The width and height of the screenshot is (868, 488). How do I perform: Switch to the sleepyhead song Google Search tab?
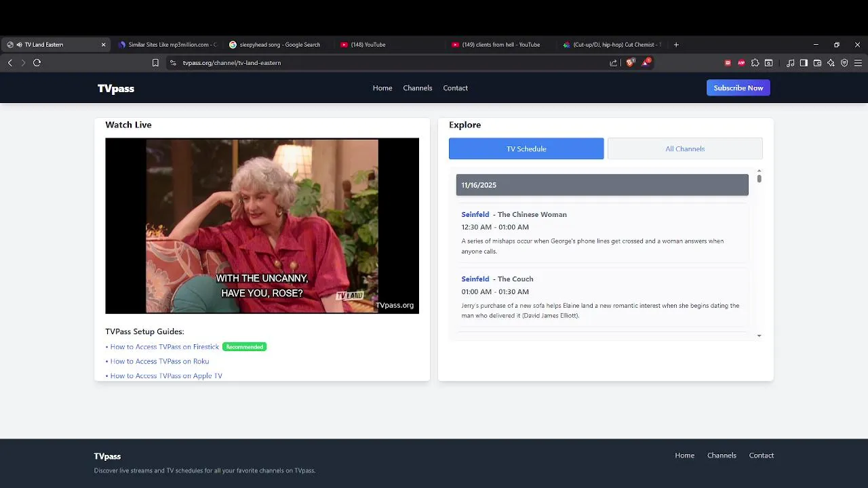pos(278,45)
